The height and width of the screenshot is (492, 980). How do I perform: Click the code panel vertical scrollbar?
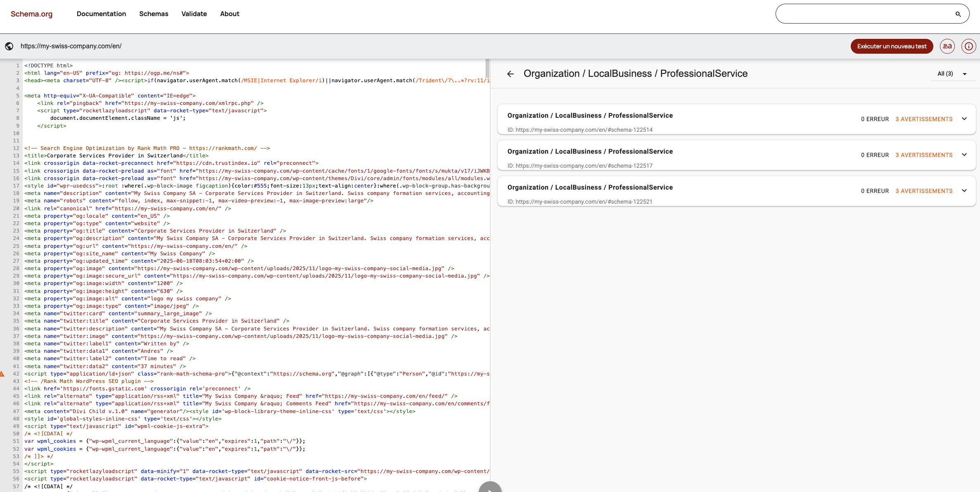coord(487,68)
